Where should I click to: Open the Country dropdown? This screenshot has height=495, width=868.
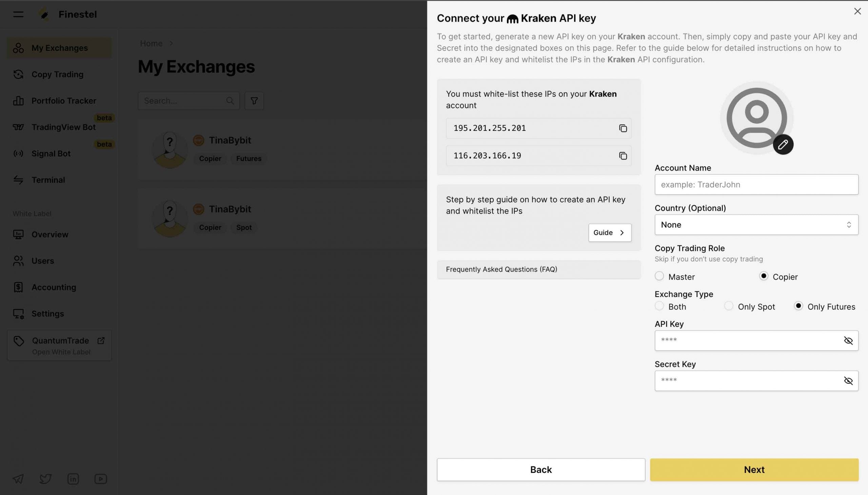coord(756,225)
